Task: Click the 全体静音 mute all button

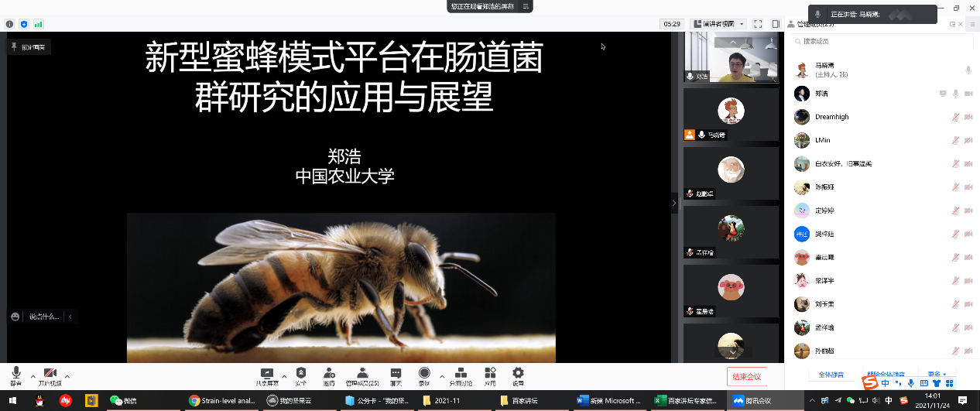Action: (x=831, y=375)
